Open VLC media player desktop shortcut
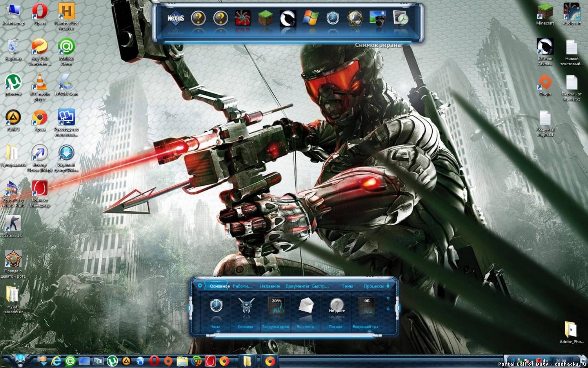The image size is (588, 368). coord(40,88)
